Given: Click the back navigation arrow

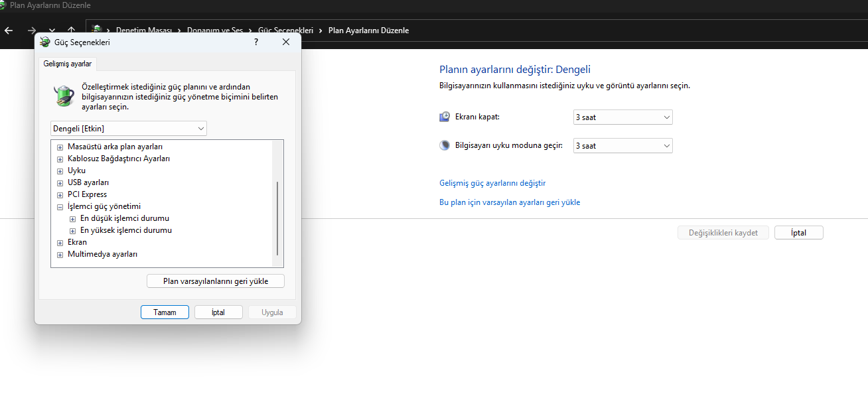Looking at the screenshot, I should (9, 31).
